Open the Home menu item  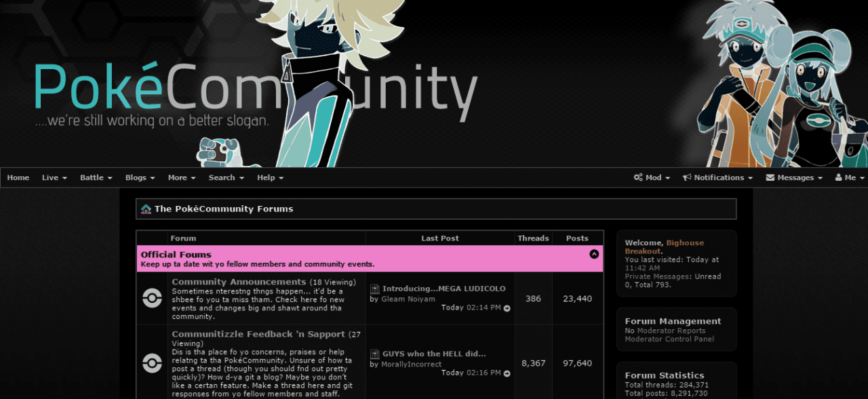[18, 177]
